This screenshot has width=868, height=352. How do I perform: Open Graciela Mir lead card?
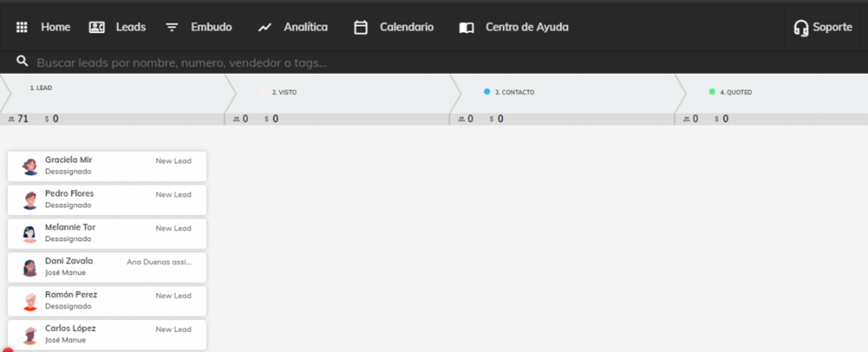pyautogui.click(x=107, y=166)
